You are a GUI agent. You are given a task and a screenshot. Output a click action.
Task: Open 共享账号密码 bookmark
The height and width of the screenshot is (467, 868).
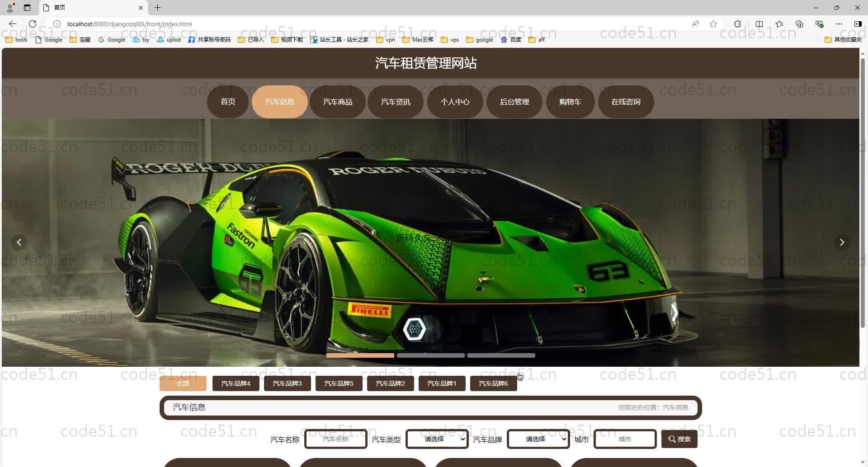point(209,40)
